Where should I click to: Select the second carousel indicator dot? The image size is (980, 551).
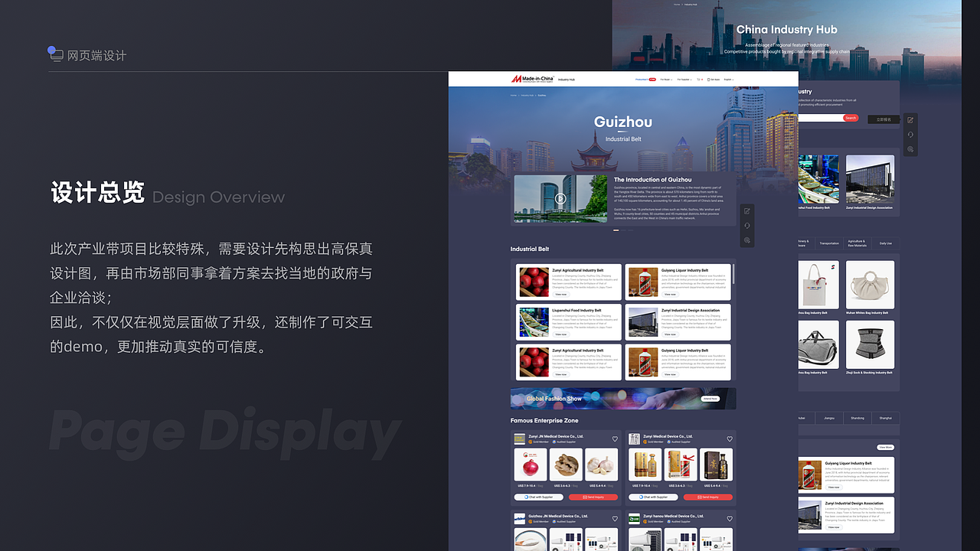[x=624, y=230]
